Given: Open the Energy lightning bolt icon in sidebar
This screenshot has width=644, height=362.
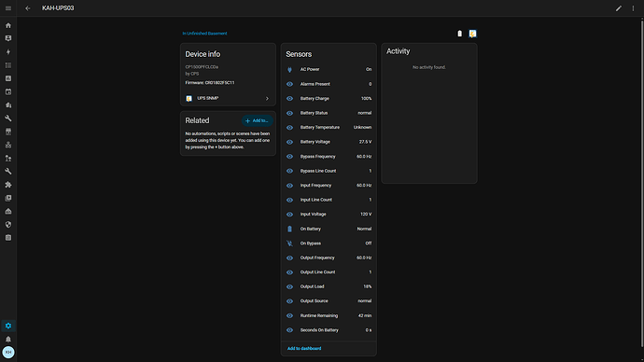Looking at the screenshot, I should [x=8, y=51].
